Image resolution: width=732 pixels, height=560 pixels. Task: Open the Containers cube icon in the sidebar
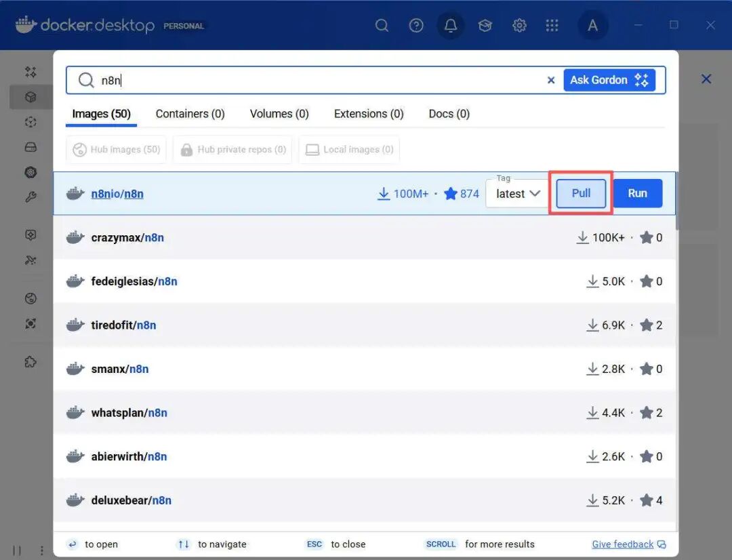tap(30, 97)
